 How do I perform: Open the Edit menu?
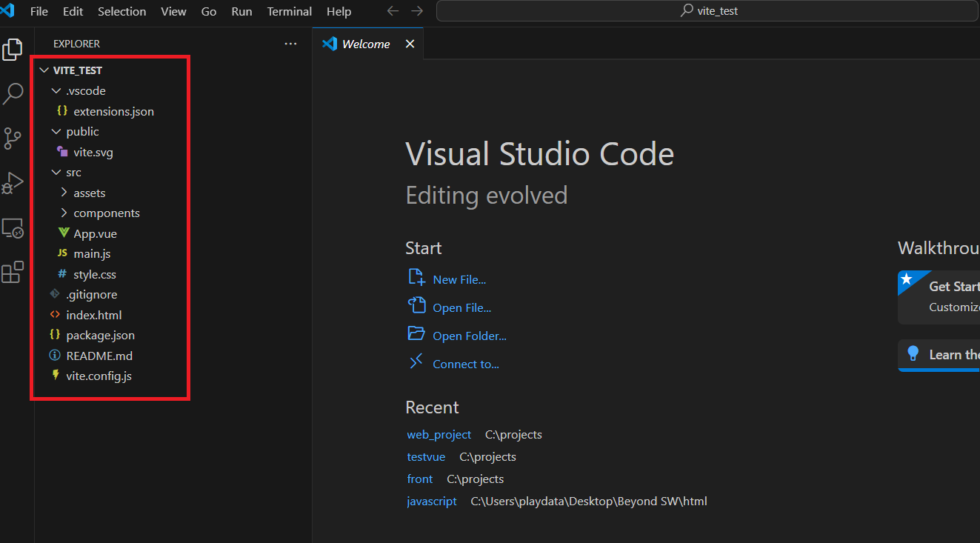click(x=73, y=11)
